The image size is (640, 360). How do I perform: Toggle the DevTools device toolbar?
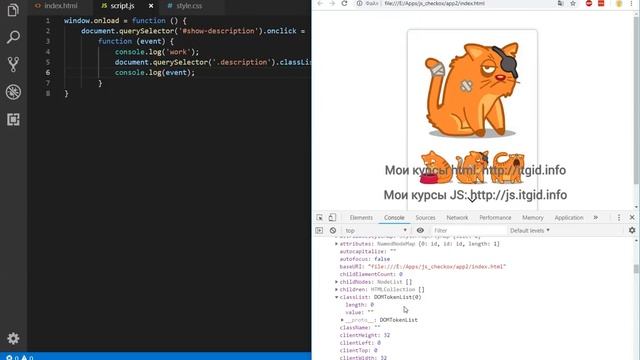[332, 218]
